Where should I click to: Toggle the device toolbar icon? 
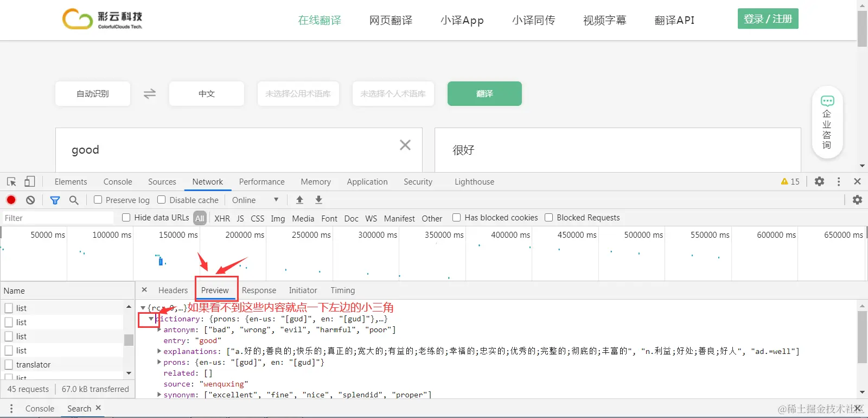(30, 182)
